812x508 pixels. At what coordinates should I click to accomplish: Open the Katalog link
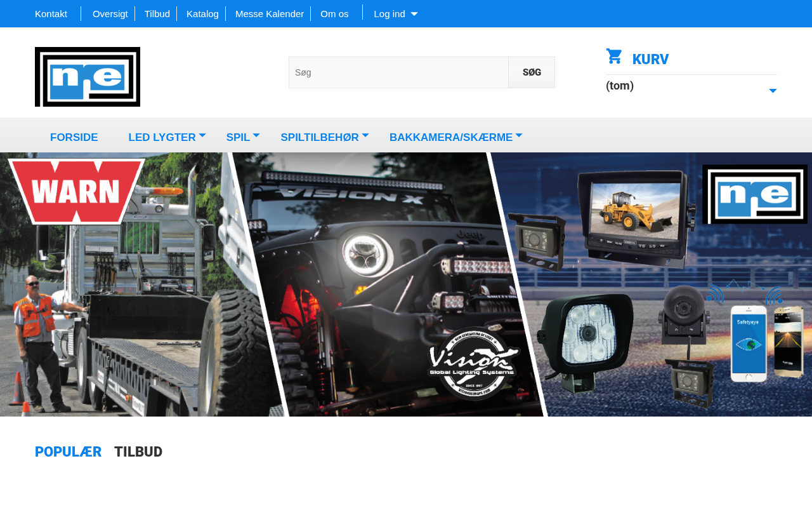(x=202, y=14)
